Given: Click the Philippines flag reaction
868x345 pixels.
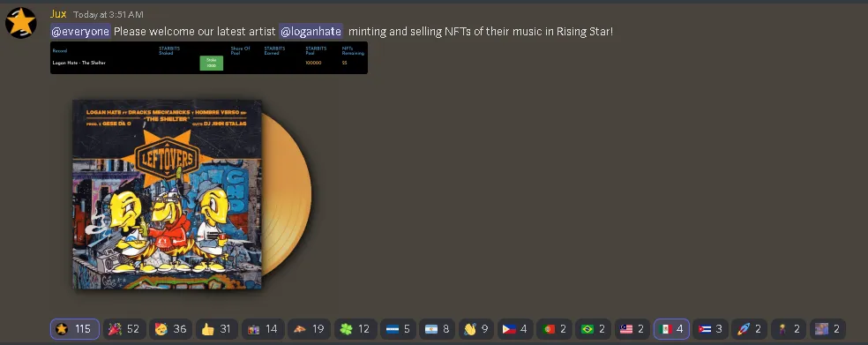Looking at the screenshot, I should pyautogui.click(x=515, y=329).
